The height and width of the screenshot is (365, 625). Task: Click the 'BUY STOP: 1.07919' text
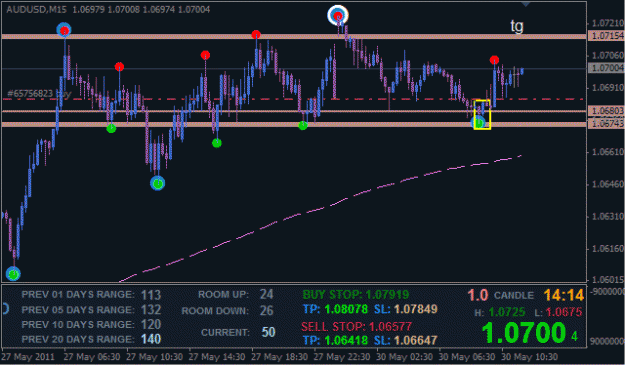click(x=356, y=294)
